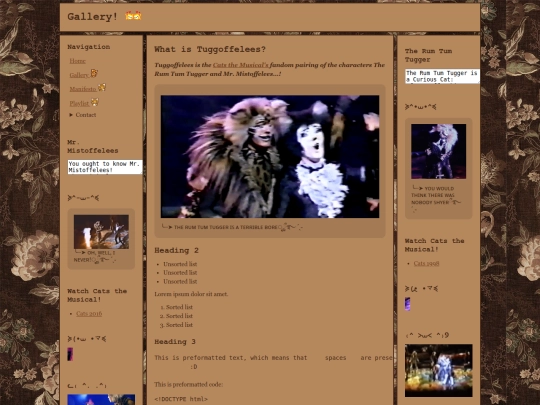
Task: Click the 'Gallery!' page title
Action: (x=93, y=17)
